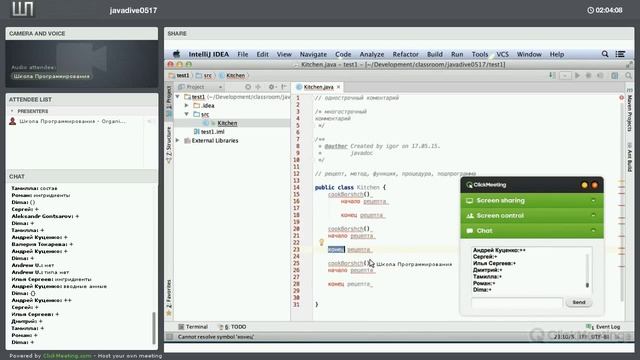Open the Project view selector dropdown

point(200,87)
